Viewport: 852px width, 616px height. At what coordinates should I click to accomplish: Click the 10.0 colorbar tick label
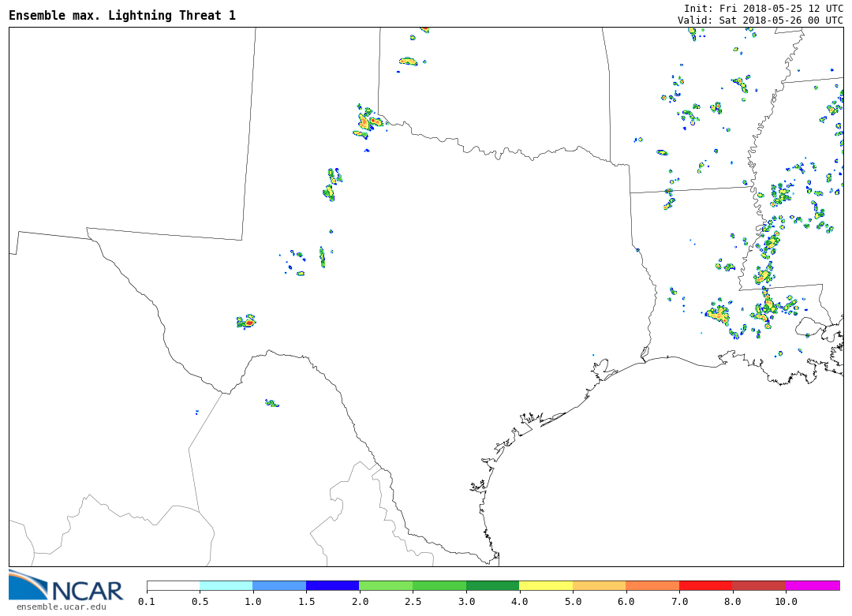point(786,601)
